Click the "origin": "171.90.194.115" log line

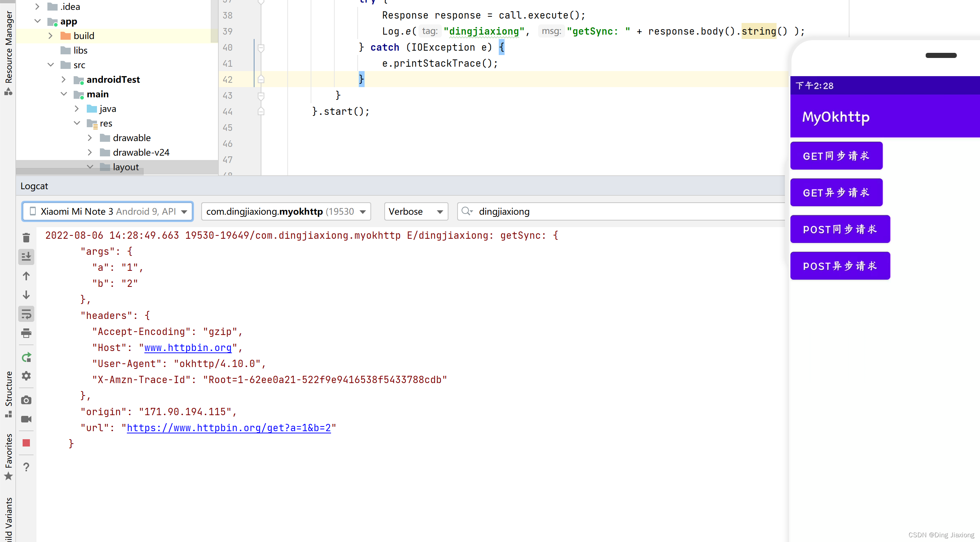(x=159, y=412)
